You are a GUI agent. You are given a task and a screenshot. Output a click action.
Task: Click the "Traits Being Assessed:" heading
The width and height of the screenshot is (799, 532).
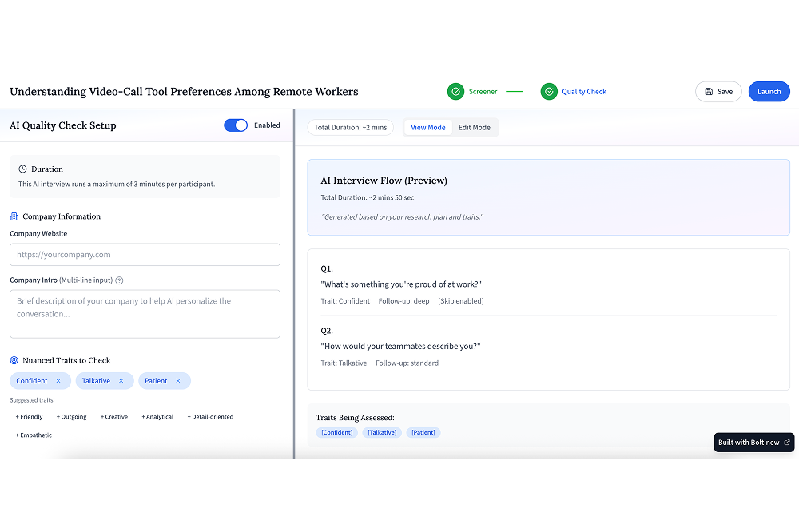[356, 418]
